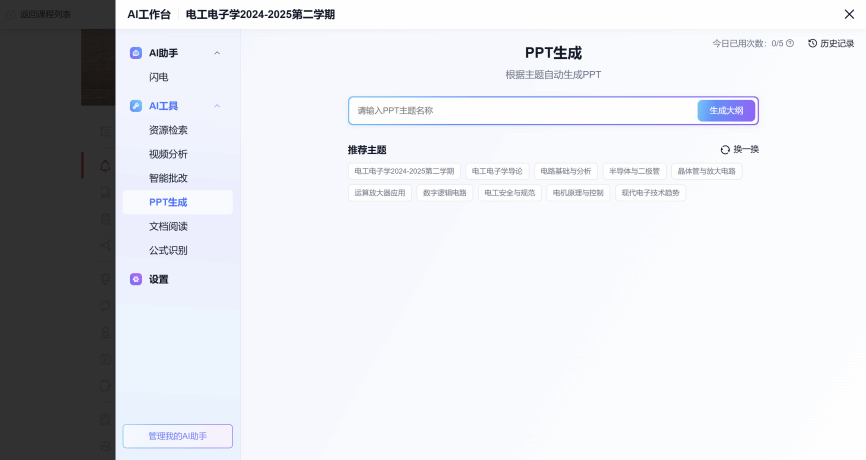Choose the 数字逻辑电路 recommended topic
866x460 pixels.
pyautogui.click(x=444, y=192)
